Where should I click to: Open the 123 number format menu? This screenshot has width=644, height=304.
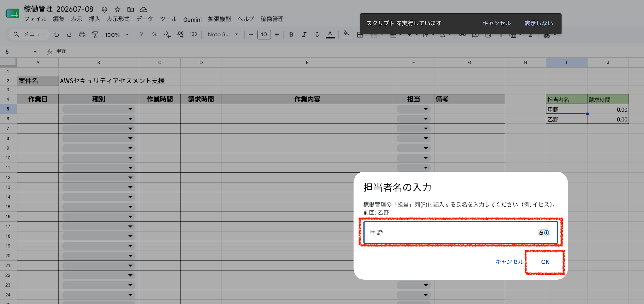193,34
